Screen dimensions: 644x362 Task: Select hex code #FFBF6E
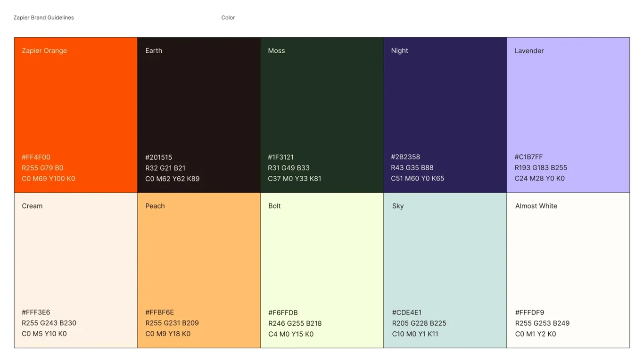[159, 312]
